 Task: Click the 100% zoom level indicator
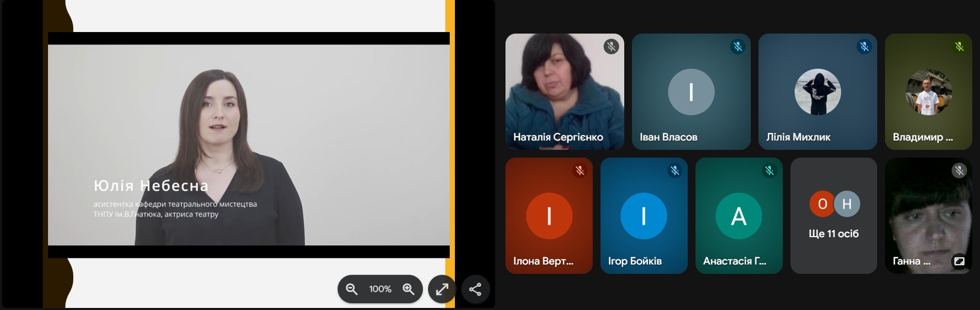click(x=380, y=289)
